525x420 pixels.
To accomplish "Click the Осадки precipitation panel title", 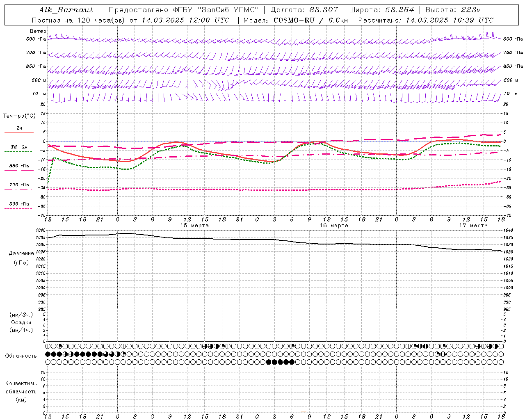I will coord(21,322).
